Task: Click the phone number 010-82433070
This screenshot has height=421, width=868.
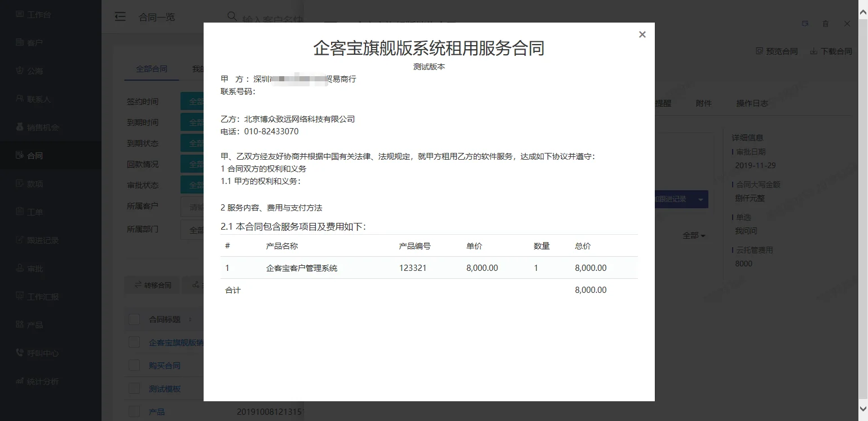Action: pyautogui.click(x=271, y=131)
